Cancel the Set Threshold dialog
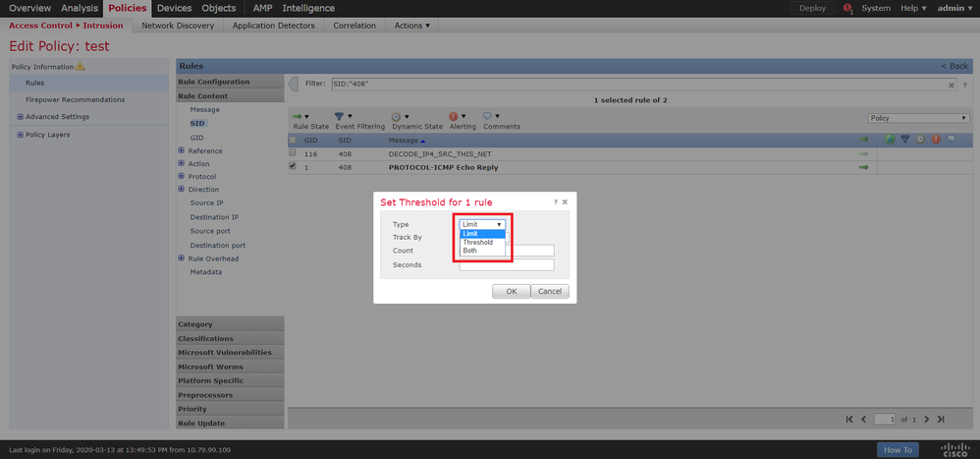Screen dimensions: 980x459 550,291
